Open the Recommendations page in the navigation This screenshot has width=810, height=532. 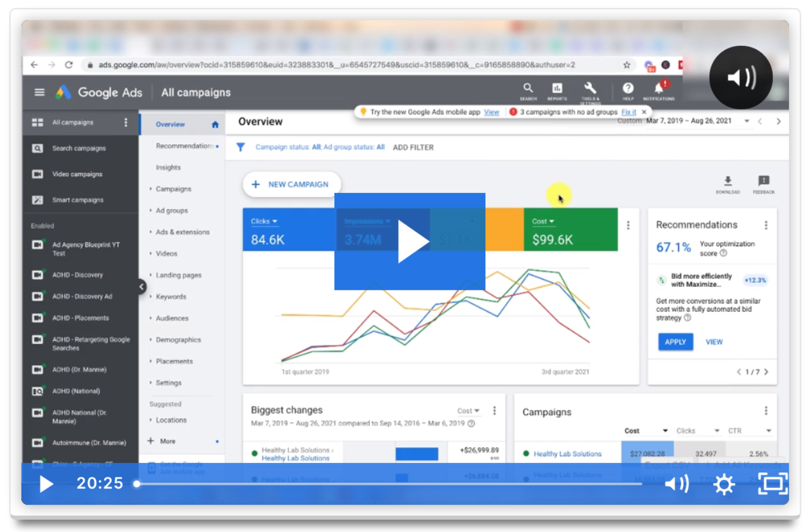184,146
